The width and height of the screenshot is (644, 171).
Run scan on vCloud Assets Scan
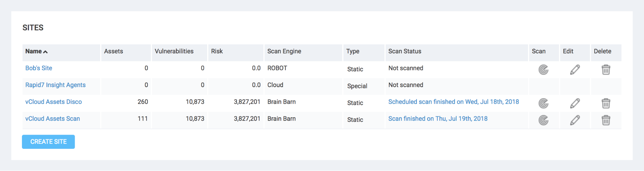(x=543, y=120)
